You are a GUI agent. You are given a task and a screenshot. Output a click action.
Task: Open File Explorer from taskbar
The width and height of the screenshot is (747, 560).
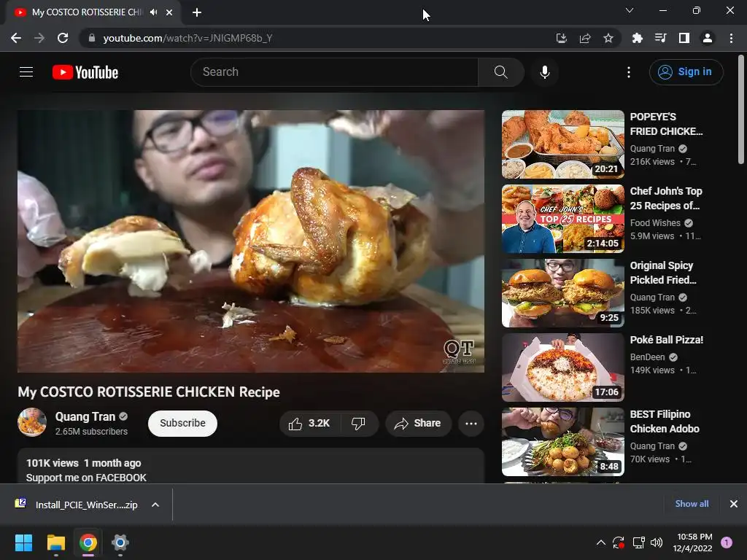coord(56,542)
